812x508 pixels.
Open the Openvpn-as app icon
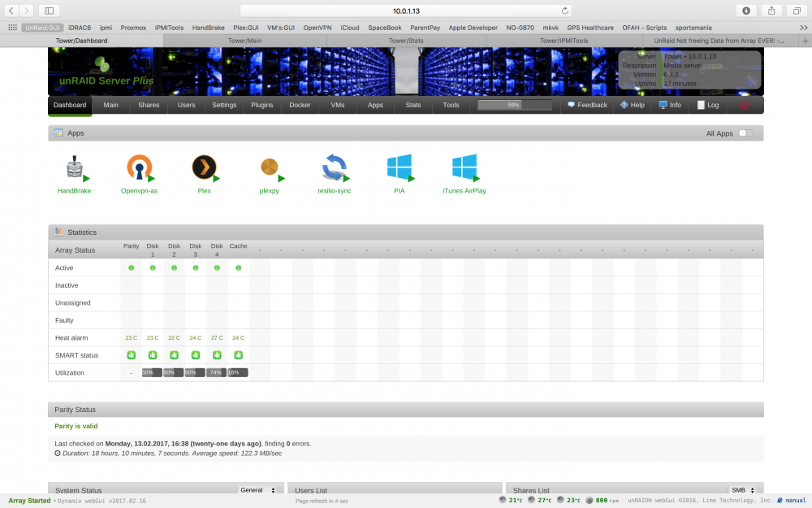click(140, 167)
